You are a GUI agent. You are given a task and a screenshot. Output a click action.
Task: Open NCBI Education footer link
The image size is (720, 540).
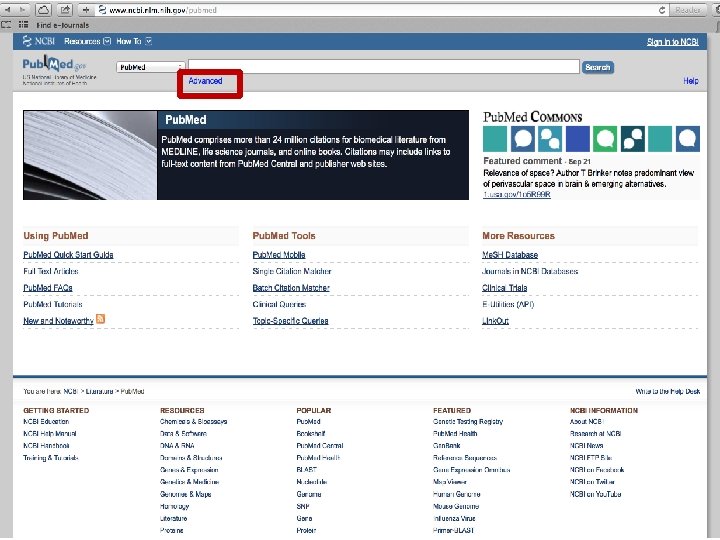tap(46, 421)
